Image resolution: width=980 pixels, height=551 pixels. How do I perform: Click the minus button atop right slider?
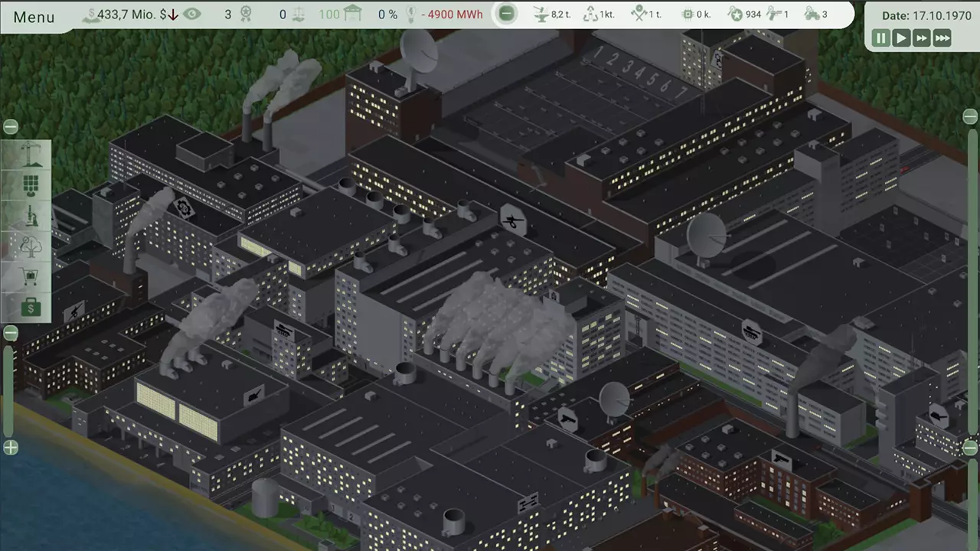(x=970, y=116)
